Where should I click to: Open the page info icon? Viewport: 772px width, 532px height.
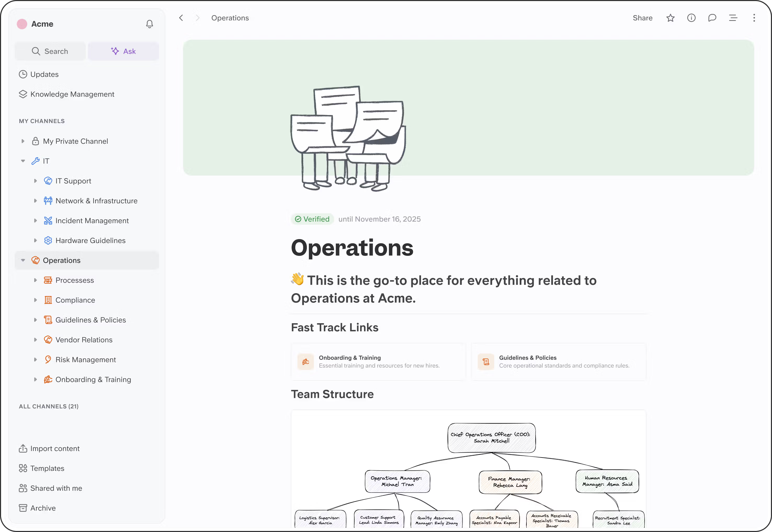pos(691,18)
